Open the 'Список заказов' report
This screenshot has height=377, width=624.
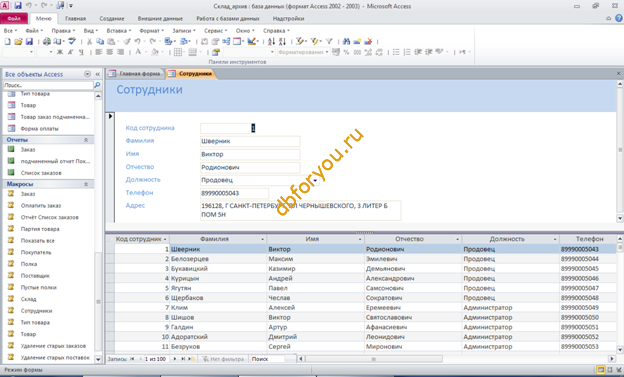(41, 173)
